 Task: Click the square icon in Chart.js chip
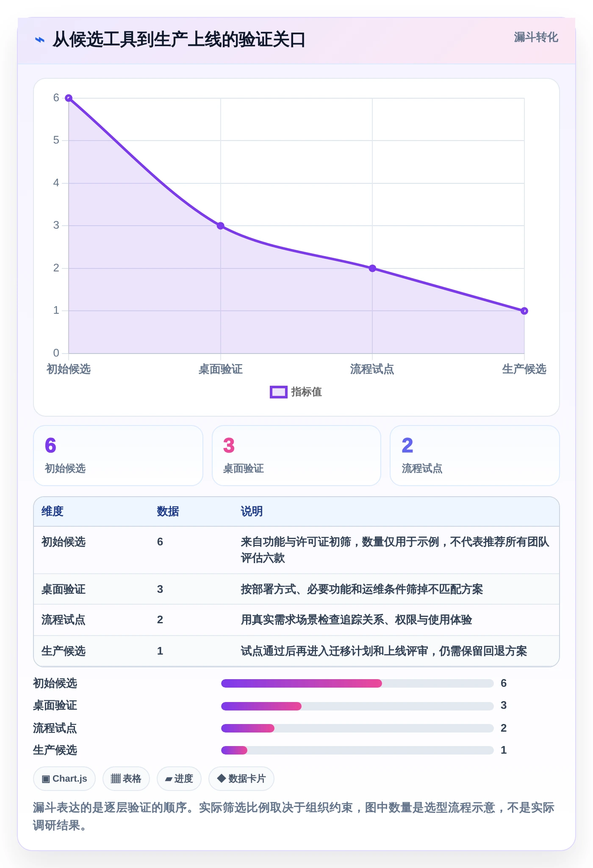pos(46,779)
